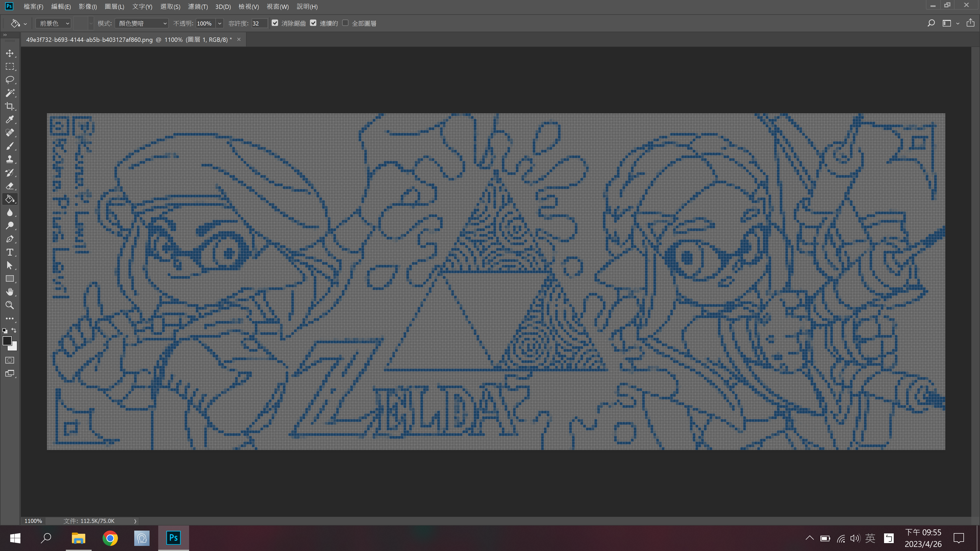Open the notification center
Viewport: 980px width, 551px height.
[x=959, y=538]
